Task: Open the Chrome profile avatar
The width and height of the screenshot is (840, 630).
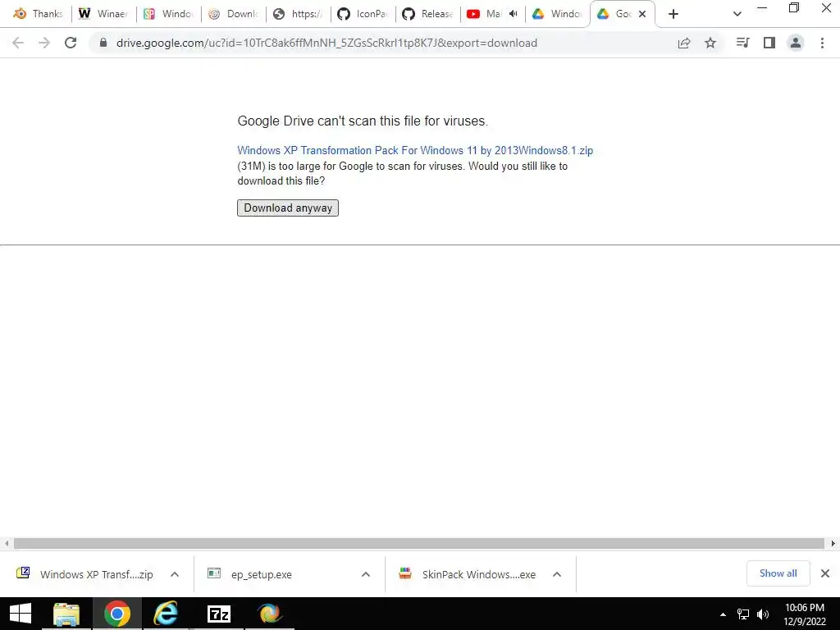Action: point(796,43)
